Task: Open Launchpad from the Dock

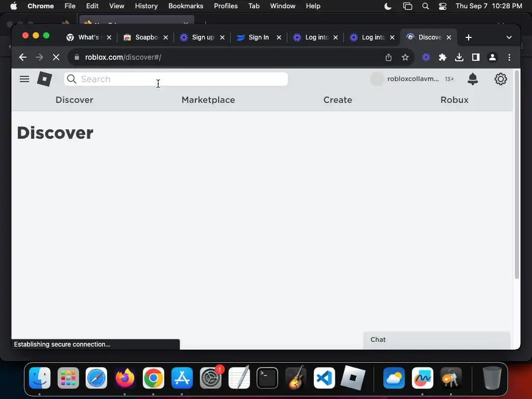Action: 68,378
